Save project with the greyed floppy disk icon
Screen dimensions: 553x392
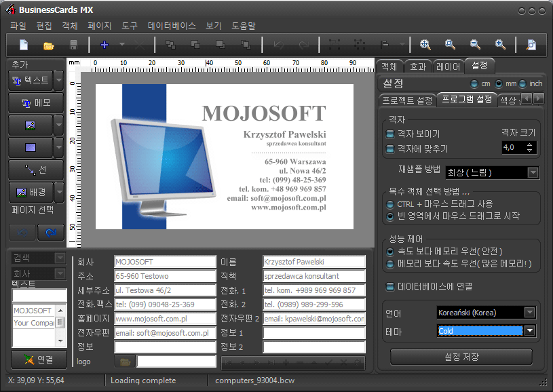click(x=73, y=45)
